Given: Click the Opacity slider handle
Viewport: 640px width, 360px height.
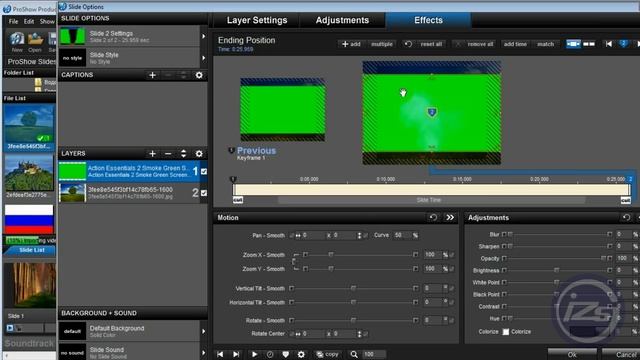Looking at the screenshot, I should [x=603, y=258].
